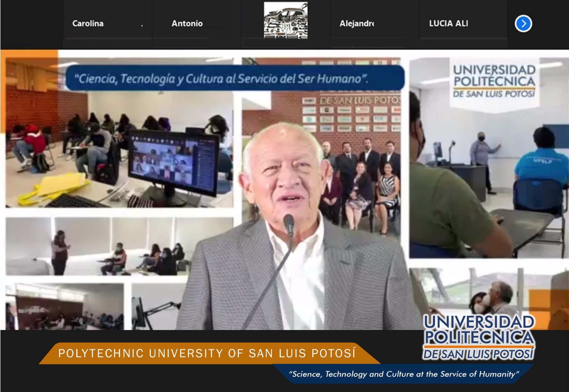Click the 'Science, Technology and Culture' subtitle text
The image size is (569, 392).
click(x=404, y=374)
